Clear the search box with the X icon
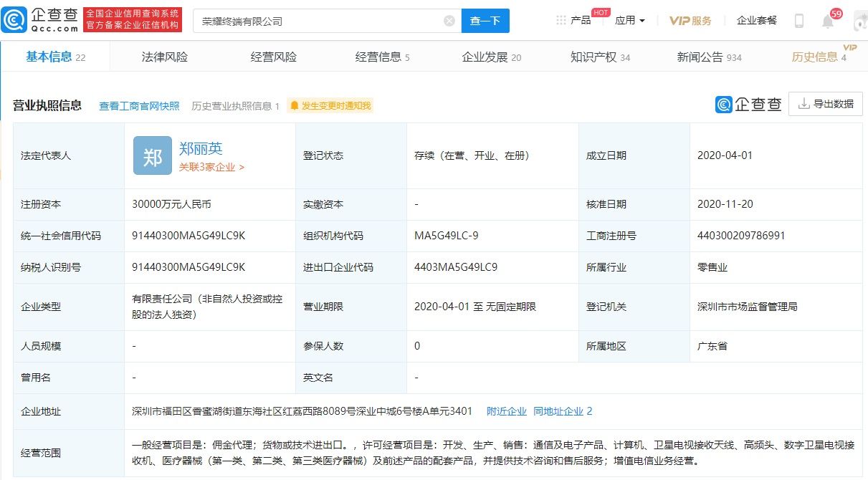The height and width of the screenshot is (480, 868). (x=449, y=20)
